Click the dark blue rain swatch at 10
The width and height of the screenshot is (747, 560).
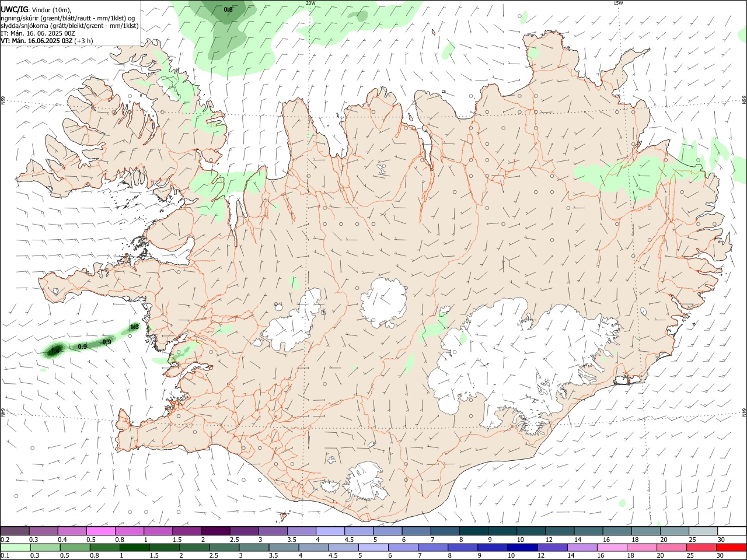click(522, 547)
